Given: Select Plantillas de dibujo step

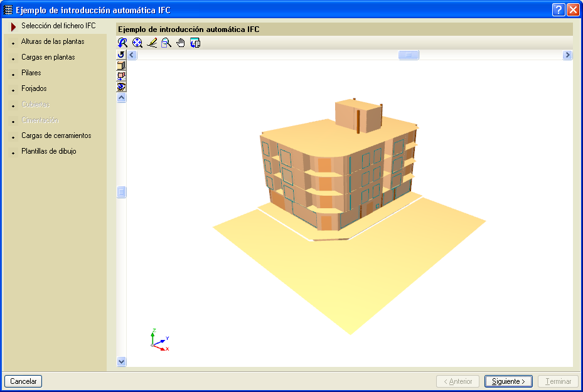Looking at the screenshot, I should click(x=49, y=151).
